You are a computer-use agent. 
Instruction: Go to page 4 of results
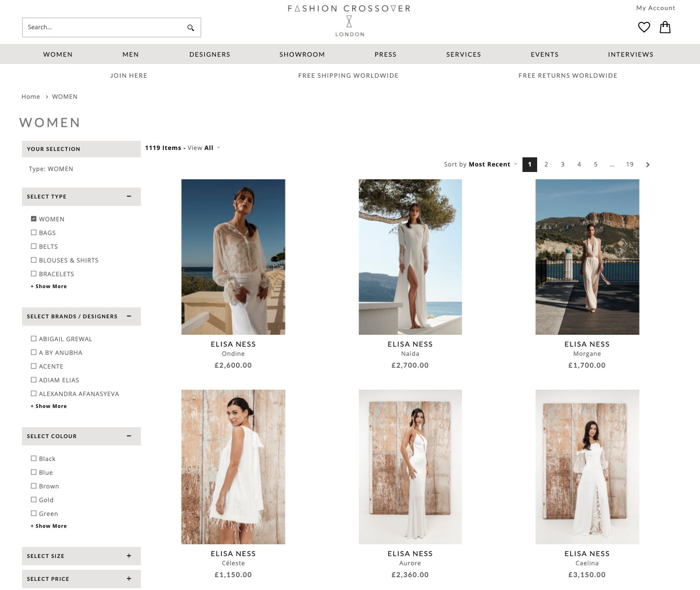click(x=579, y=164)
